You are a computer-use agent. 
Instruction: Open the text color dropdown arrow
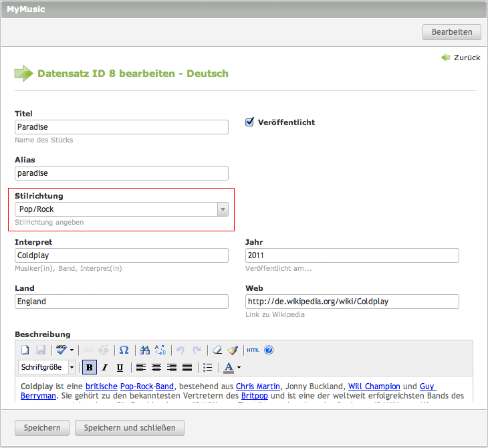[239, 367]
